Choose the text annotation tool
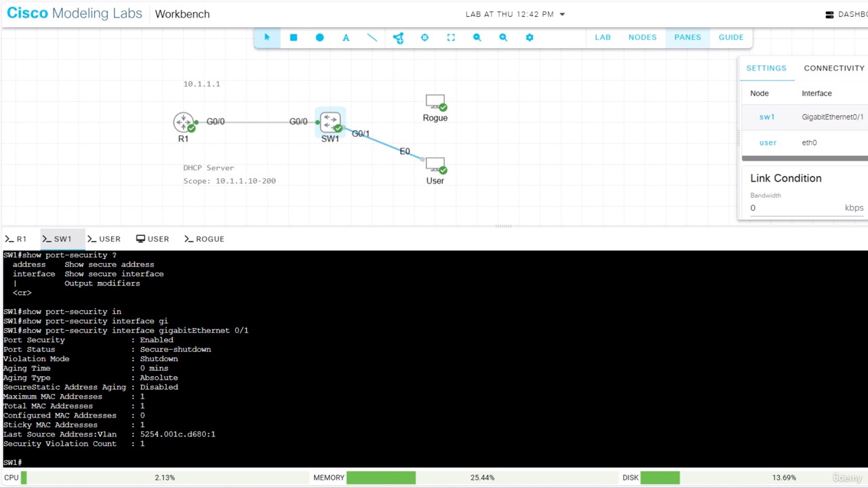This screenshot has width=868, height=488. pyautogui.click(x=346, y=37)
